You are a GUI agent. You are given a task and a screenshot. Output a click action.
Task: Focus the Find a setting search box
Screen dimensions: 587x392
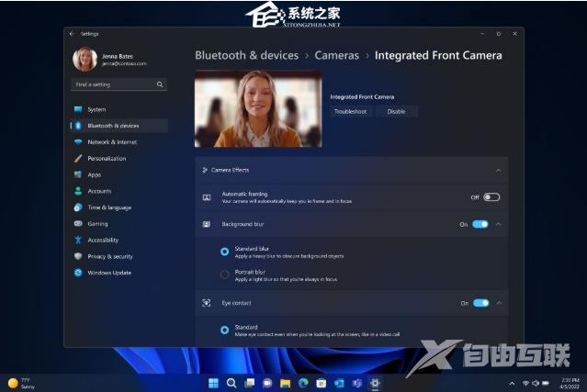click(x=119, y=84)
